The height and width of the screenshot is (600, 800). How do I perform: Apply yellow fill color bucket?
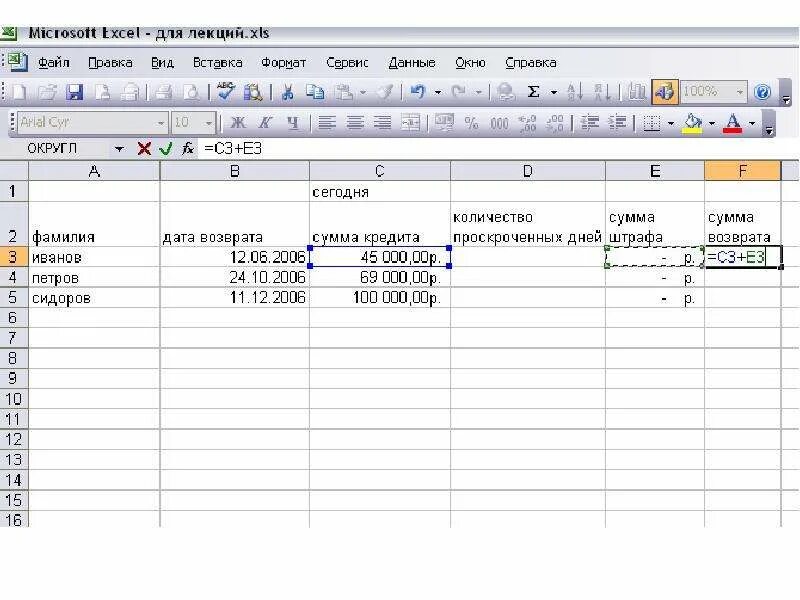(x=692, y=123)
